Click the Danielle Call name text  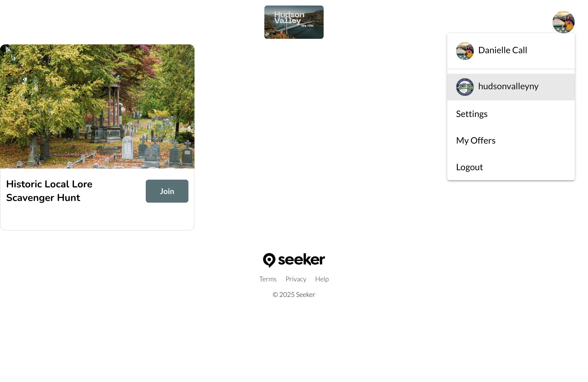[502, 50]
